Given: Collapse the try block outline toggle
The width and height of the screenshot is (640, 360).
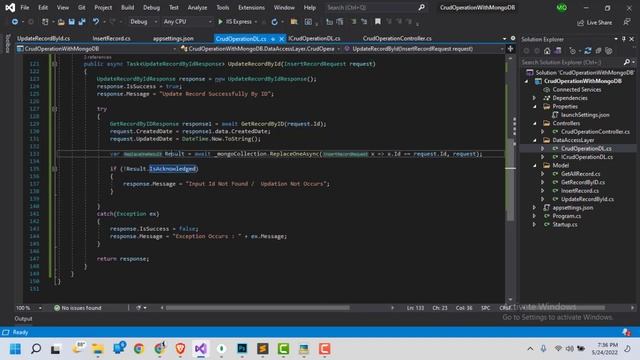Looking at the screenshot, I should coord(54,109).
